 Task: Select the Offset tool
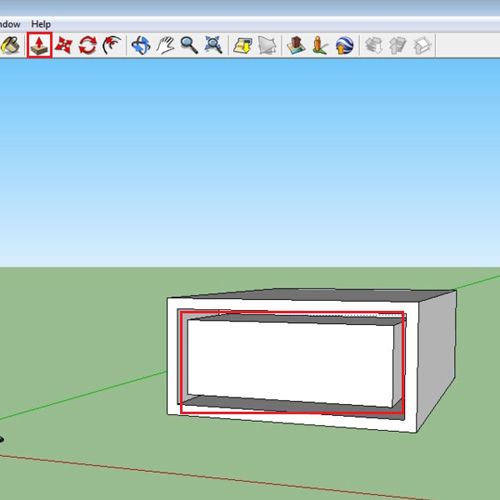pos(112,45)
